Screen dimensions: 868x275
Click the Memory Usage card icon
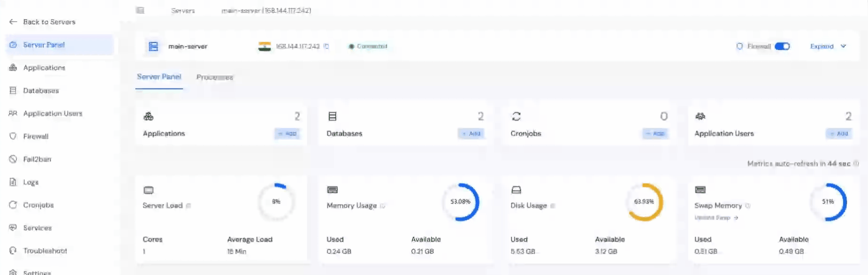(332, 190)
